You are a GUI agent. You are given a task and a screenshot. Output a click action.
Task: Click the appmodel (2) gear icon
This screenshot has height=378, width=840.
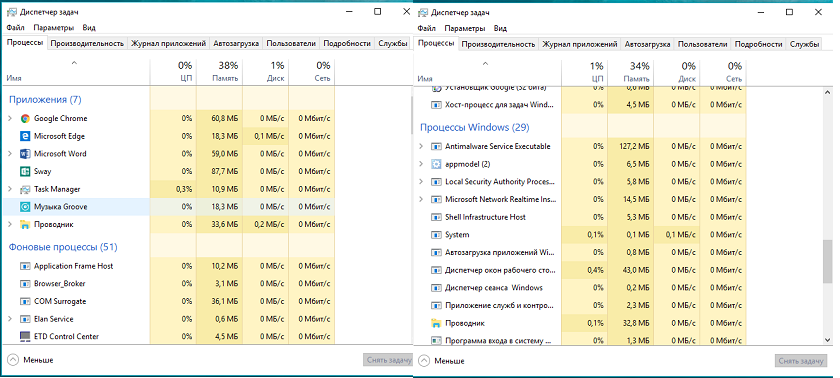click(x=436, y=164)
